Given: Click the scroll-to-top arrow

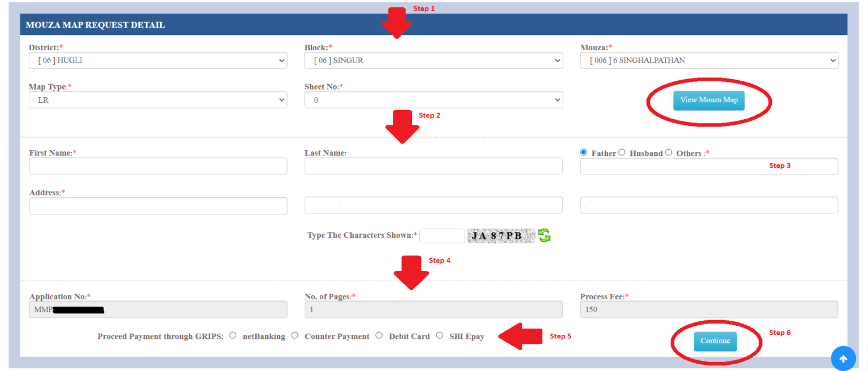Looking at the screenshot, I should coord(843,358).
